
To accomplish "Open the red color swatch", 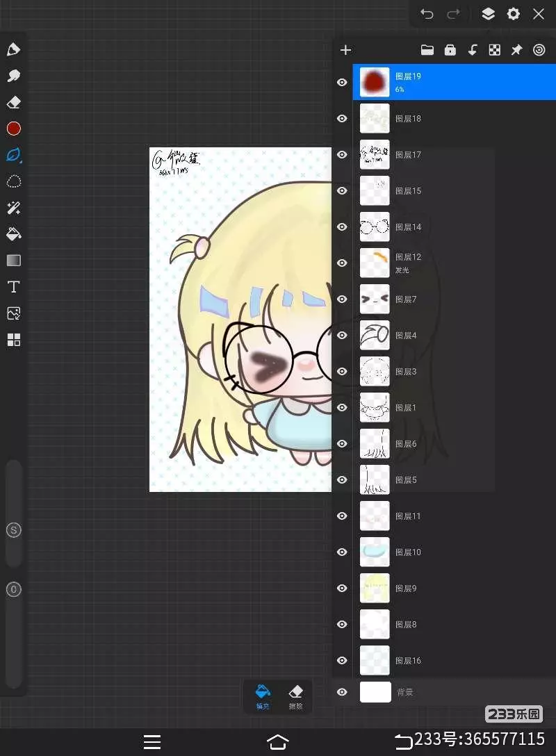I will point(13,129).
